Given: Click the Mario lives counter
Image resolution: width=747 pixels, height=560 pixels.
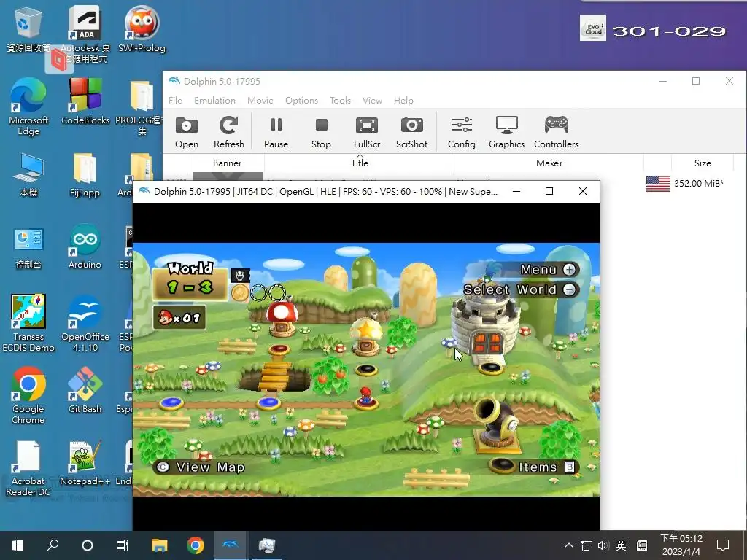Looking at the screenshot, I should coord(179,318).
